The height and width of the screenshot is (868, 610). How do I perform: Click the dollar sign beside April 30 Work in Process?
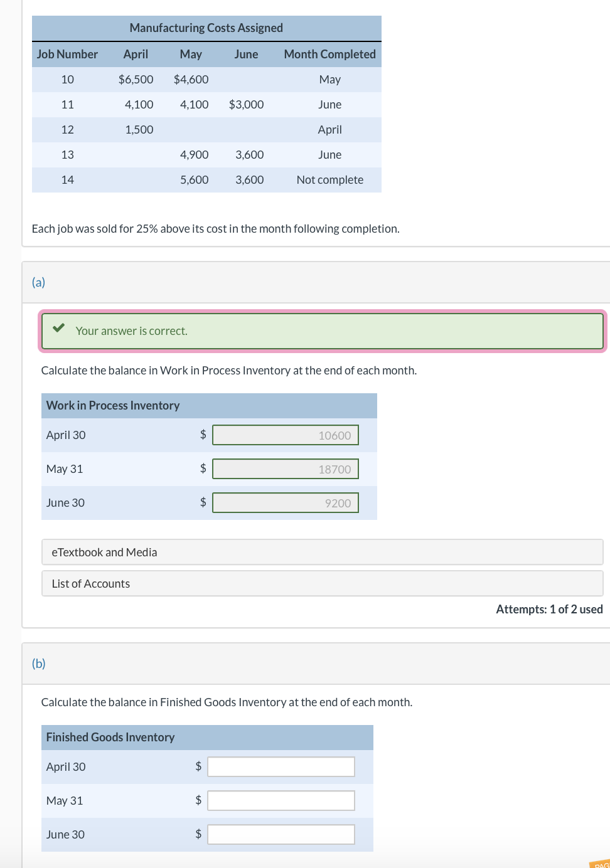(x=202, y=435)
